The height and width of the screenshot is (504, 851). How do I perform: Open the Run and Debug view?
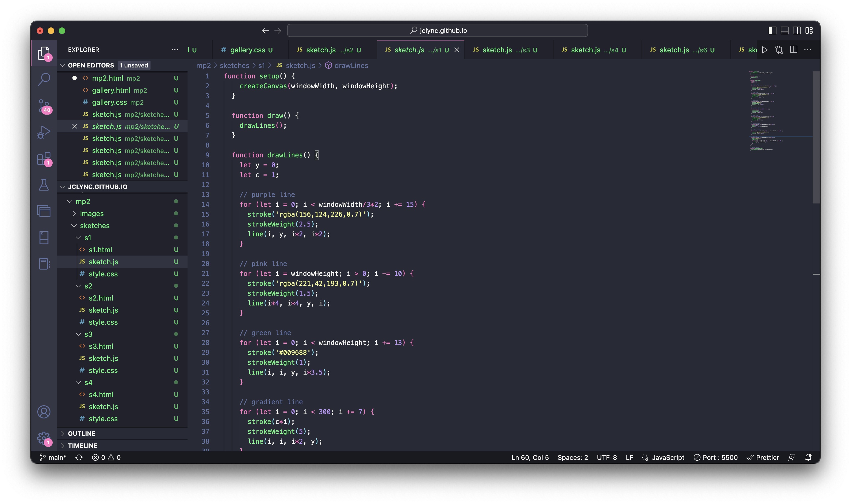click(x=44, y=132)
